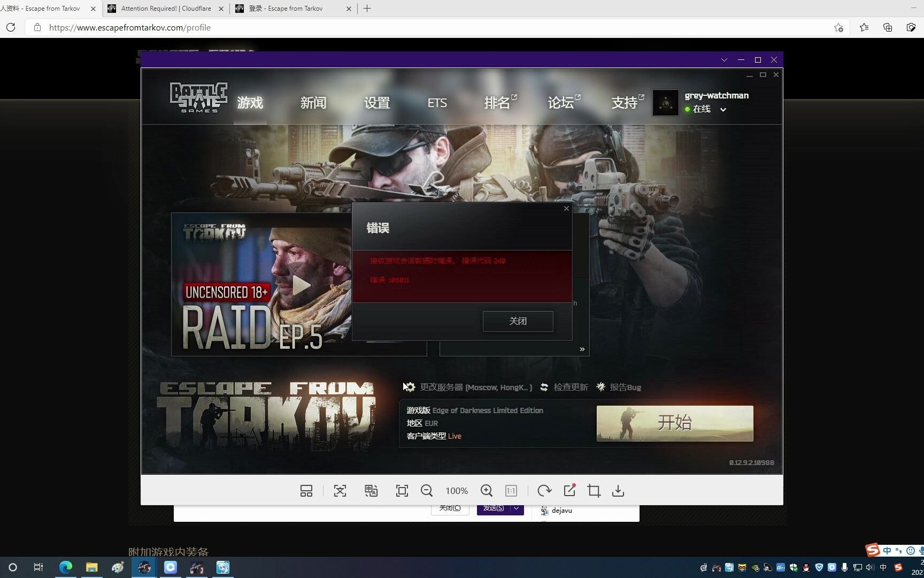The image size is (924, 578).
Task: Open the image viewer thumbnail gallery view
Action: pos(306,491)
